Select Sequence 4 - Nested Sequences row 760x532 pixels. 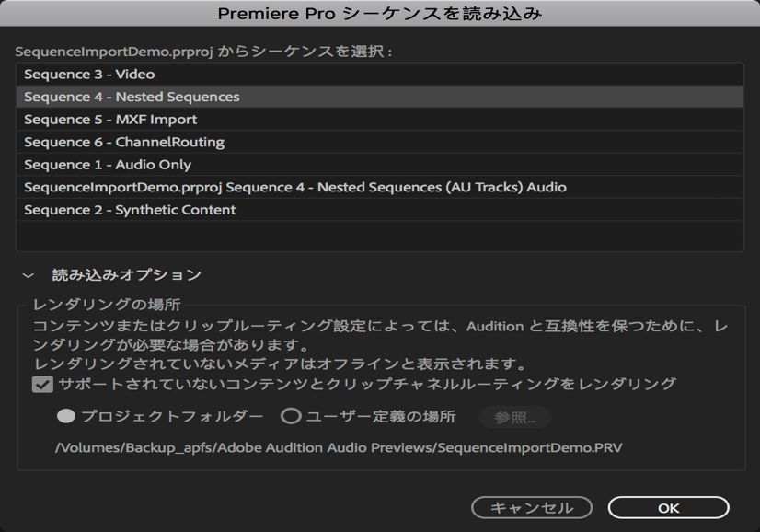pyautogui.click(x=380, y=97)
